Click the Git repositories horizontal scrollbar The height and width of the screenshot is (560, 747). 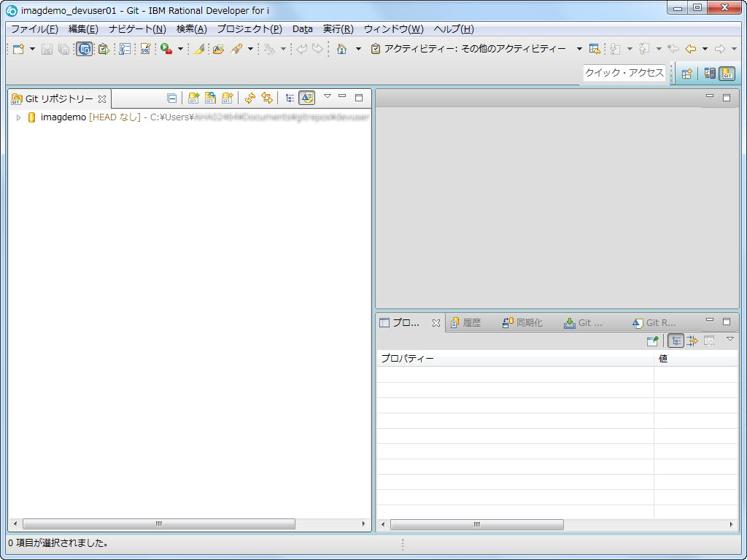click(x=158, y=524)
